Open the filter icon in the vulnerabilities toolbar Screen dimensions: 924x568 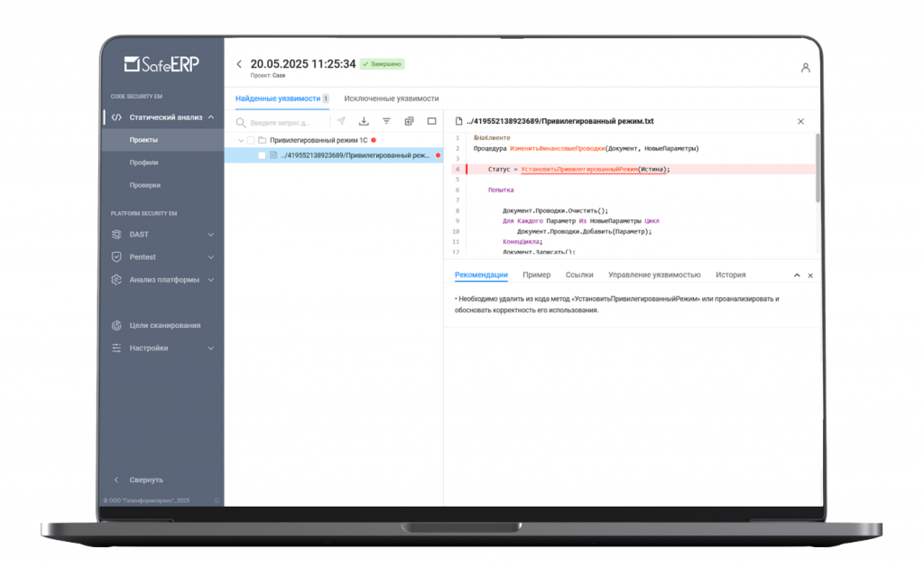pos(386,121)
